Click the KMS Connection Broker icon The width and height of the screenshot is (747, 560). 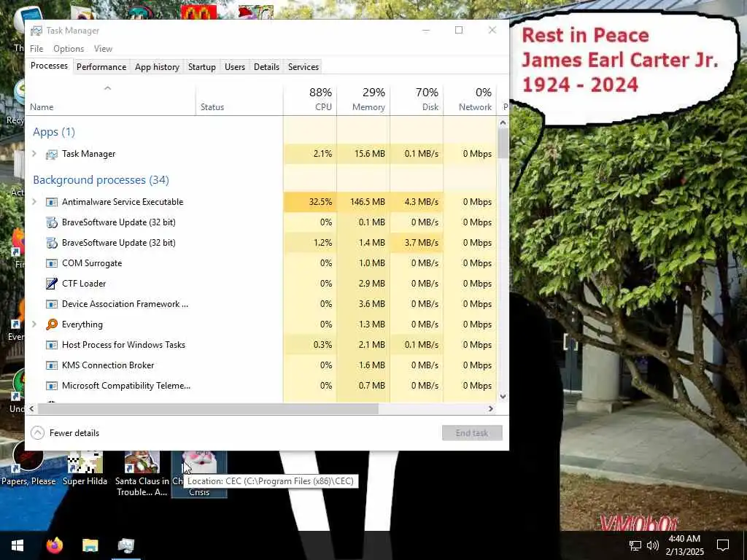[52, 365]
